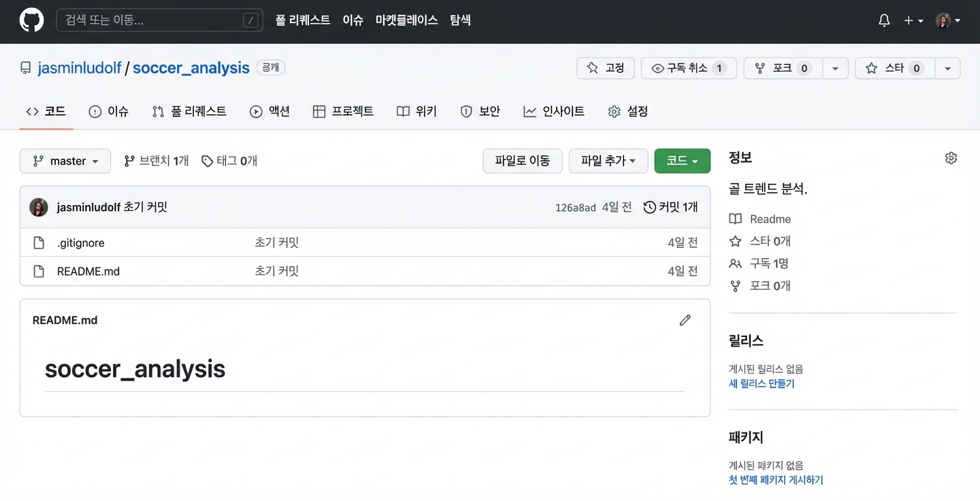Image resolution: width=980 pixels, height=501 pixels.
Task: Click the 포크 count badge 0
Action: tap(804, 68)
